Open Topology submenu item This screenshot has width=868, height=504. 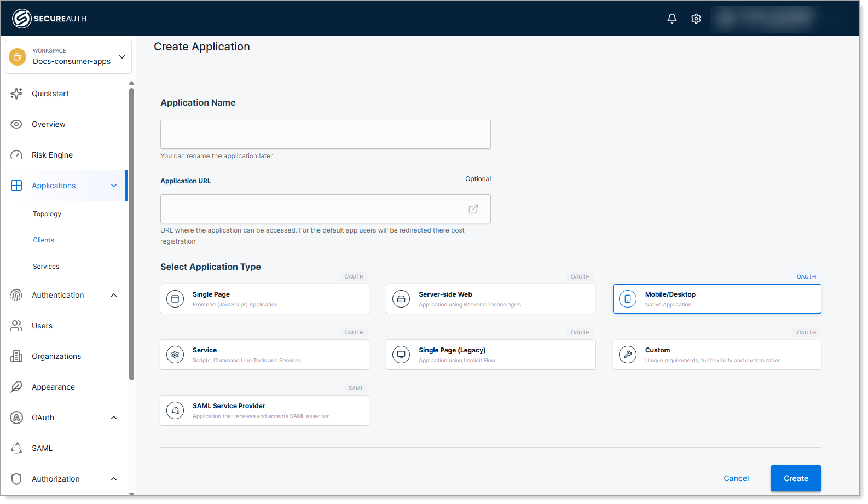point(47,214)
